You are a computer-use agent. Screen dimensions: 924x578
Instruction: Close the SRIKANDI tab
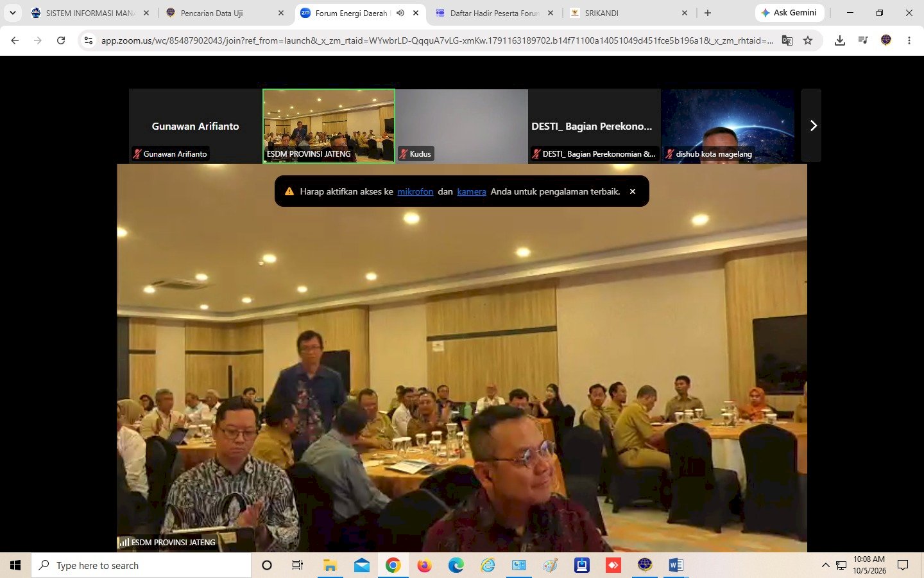[x=685, y=13]
